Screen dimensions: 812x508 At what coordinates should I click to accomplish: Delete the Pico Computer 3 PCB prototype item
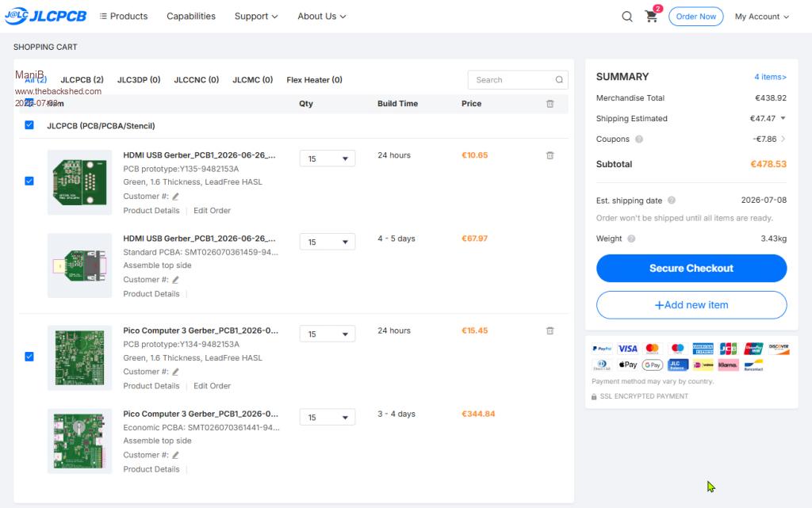pos(550,330)
